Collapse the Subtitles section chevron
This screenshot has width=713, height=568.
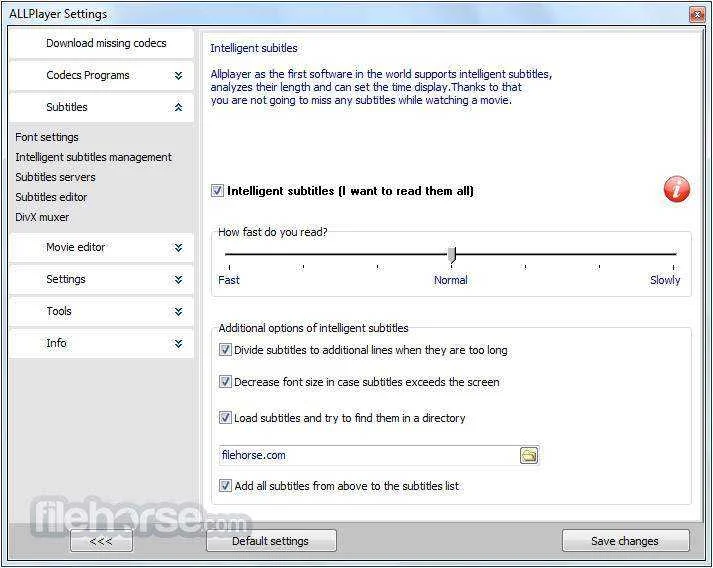pyautogui.click(x=178, y=107)
